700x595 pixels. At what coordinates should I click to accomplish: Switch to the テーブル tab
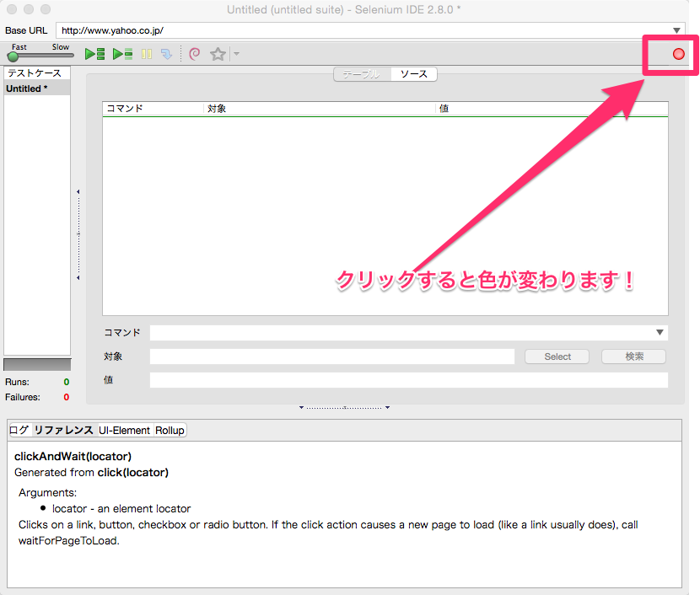[362, 74]
